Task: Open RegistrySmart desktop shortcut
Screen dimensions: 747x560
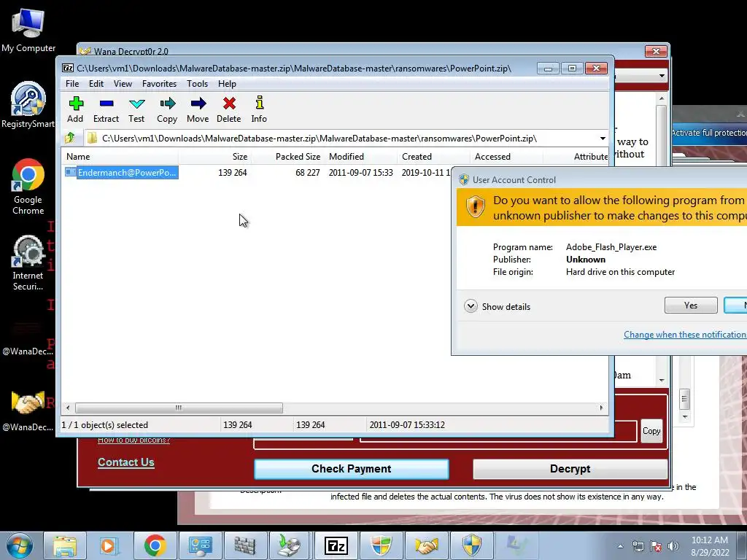Action: point(28,106)
